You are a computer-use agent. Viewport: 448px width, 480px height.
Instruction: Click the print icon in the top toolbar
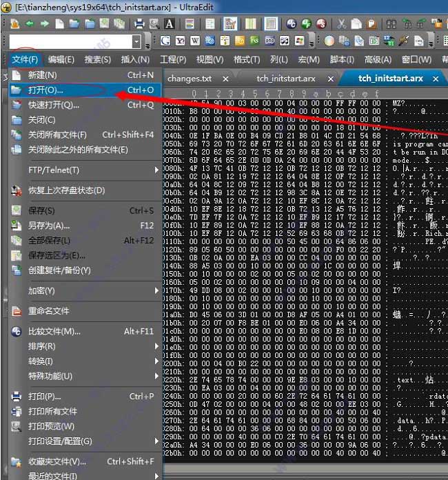[x=140, y=23]
